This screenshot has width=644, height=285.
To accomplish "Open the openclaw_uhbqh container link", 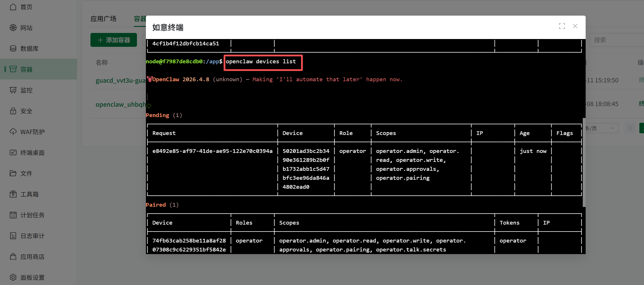I will click(x=120, y=104).
